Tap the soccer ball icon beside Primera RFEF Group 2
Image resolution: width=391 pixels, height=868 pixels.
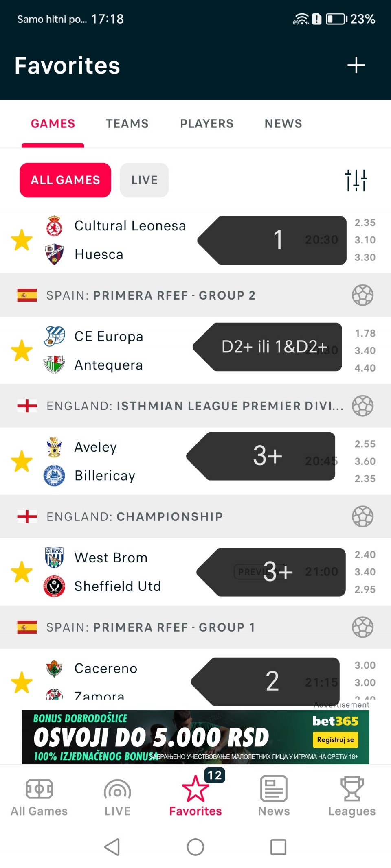[362, 295]
